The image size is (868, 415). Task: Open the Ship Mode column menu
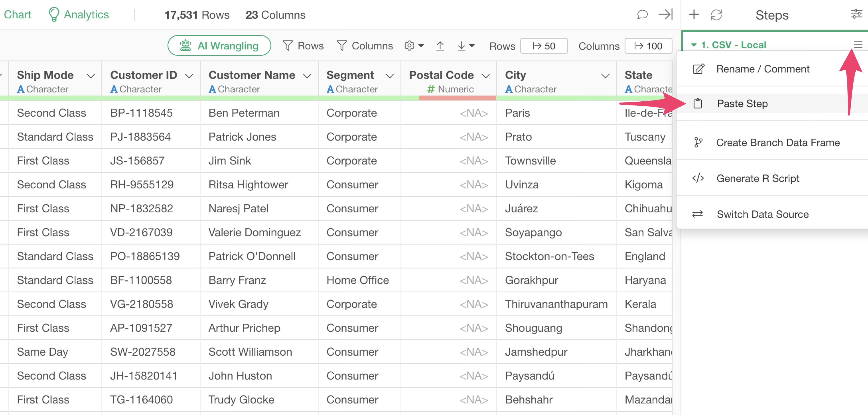pos(91,76)
